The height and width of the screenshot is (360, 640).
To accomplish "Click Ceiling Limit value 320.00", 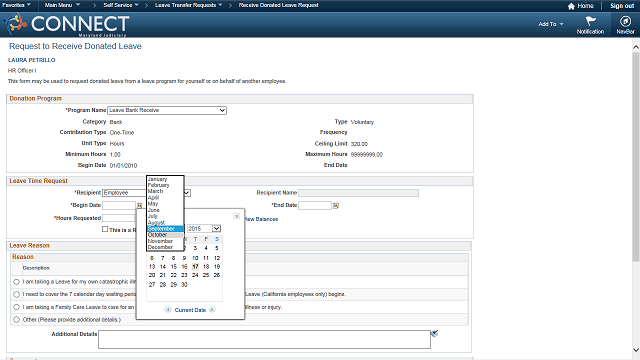I will [x=359, y=144].
